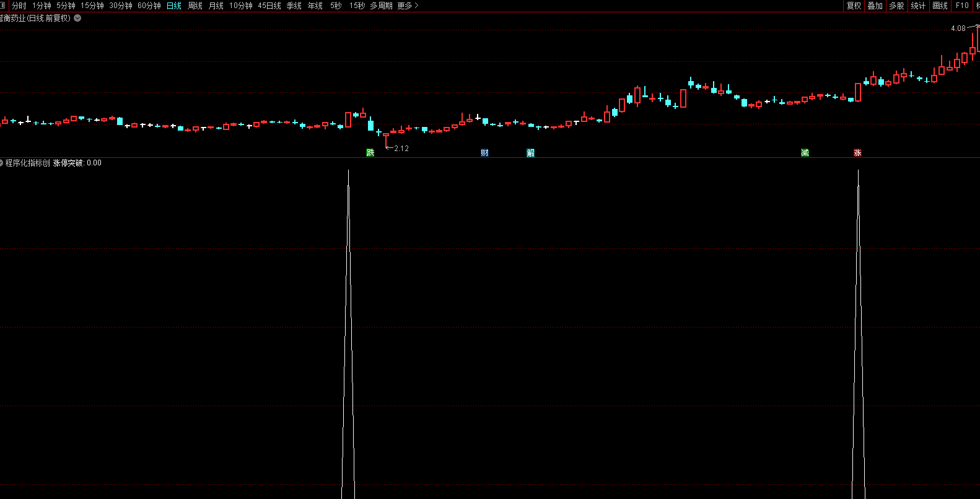Click the 2.12 lowest price label

[x=401, y=149]
